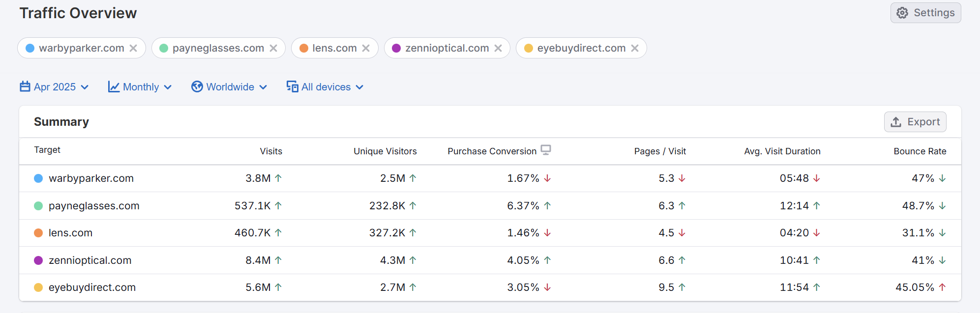Click the 460.7K visits value
The width and height of the screenshot is (980, 313).
click(253, 233)
